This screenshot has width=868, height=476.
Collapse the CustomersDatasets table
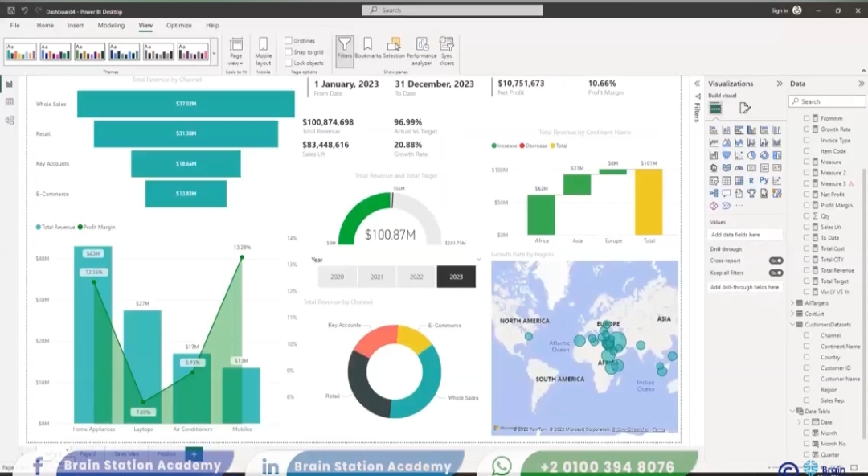[793, 324]
